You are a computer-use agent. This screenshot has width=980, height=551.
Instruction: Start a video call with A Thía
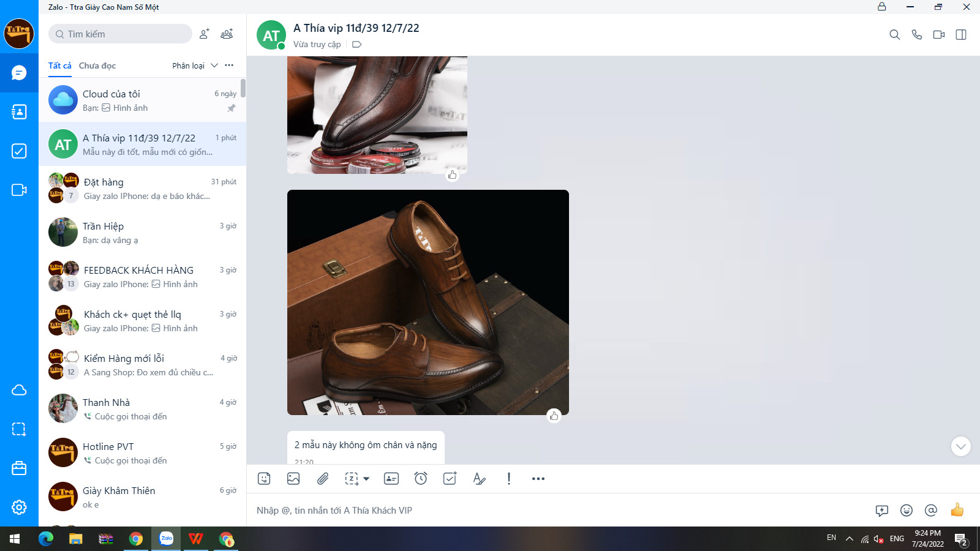pos(938,35)
